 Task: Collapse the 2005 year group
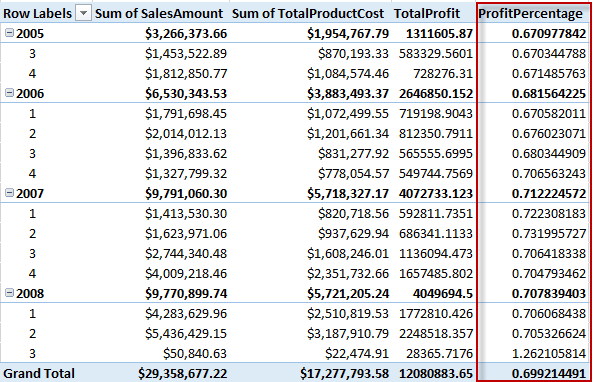click(x=9, y=33)
